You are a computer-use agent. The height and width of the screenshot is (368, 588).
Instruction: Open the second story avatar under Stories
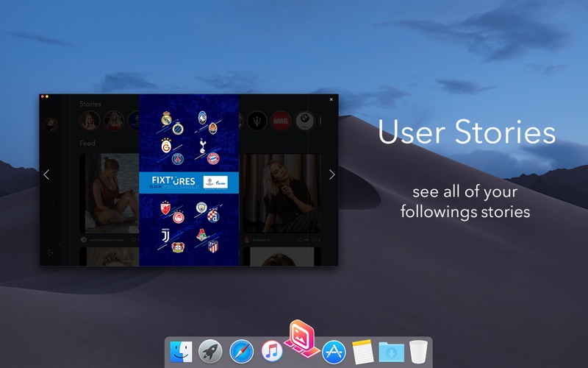[x=114, y=121]
